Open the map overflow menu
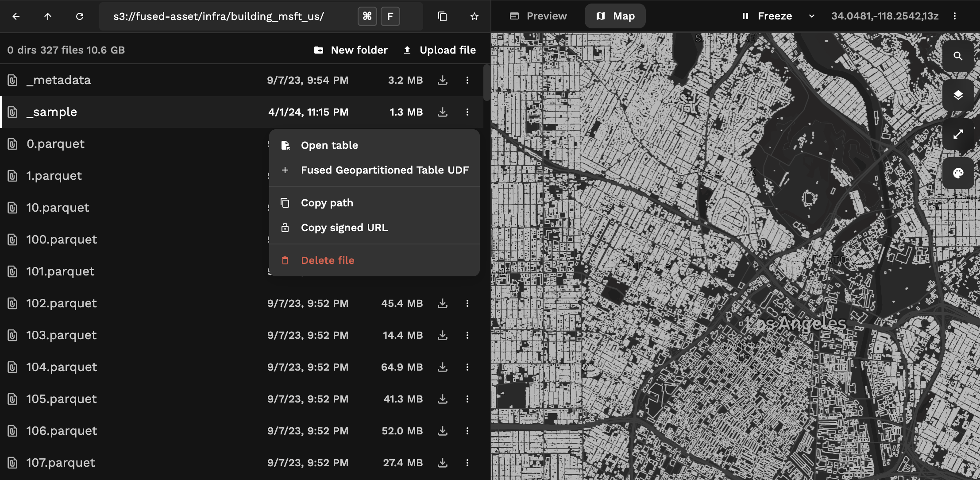Screen dimensions: 980x480 [x=955, y=16]
